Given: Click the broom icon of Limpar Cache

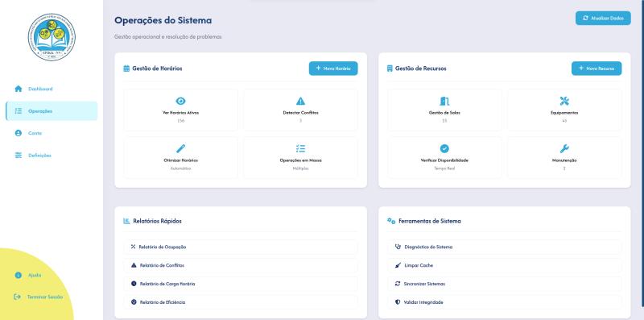Looking at the screenshot, I should coord(398,265).
